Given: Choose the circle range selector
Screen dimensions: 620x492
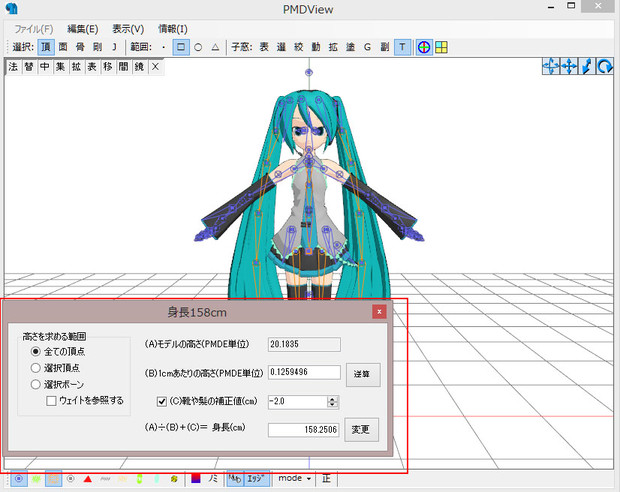Looking at the screenshot, I should 198,47.
